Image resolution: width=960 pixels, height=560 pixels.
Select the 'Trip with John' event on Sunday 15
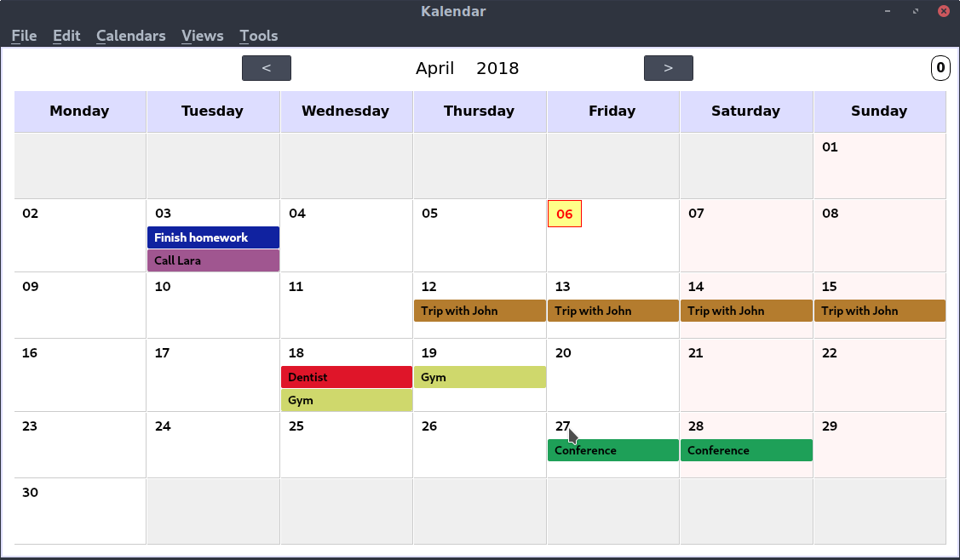tap(879, 311)
